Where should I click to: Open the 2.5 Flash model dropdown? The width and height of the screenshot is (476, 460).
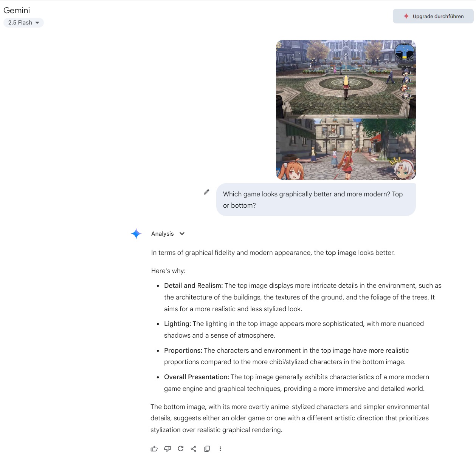23,23
